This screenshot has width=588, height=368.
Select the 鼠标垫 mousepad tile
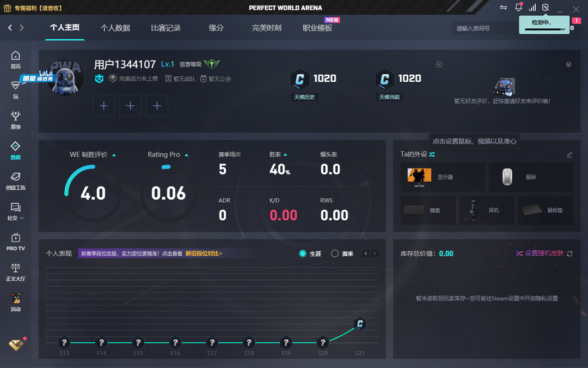pos(546,210)
